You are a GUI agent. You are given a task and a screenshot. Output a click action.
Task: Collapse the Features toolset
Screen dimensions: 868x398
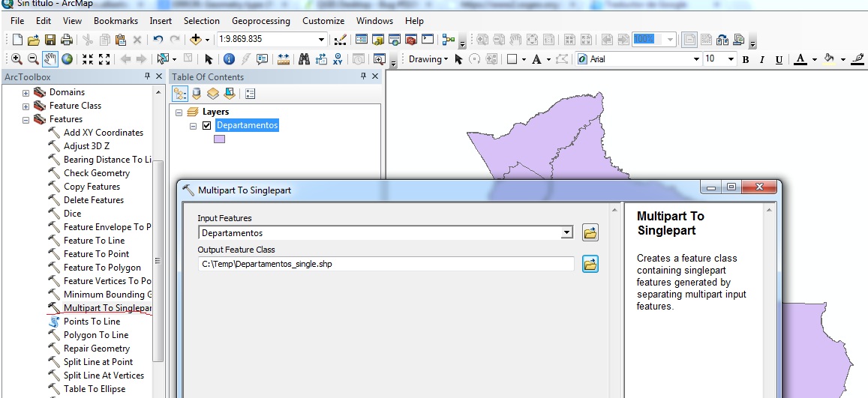point(26,120)
